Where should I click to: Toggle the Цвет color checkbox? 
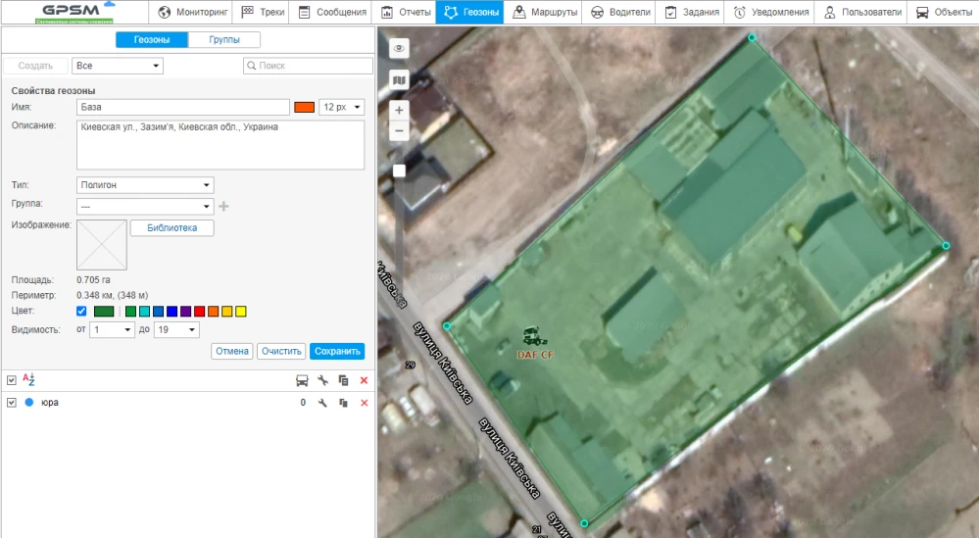pyautogui.click(x=81, y=312)
